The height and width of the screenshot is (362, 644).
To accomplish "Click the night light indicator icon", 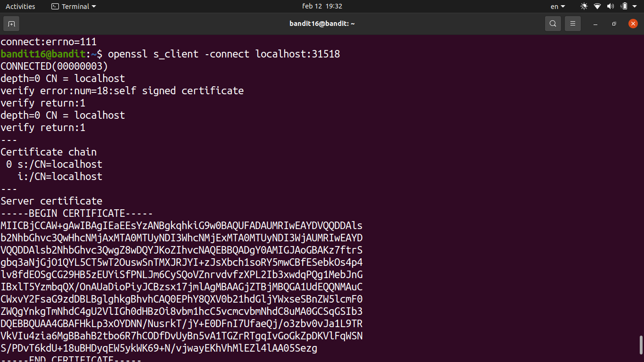I will click(584, 7).
